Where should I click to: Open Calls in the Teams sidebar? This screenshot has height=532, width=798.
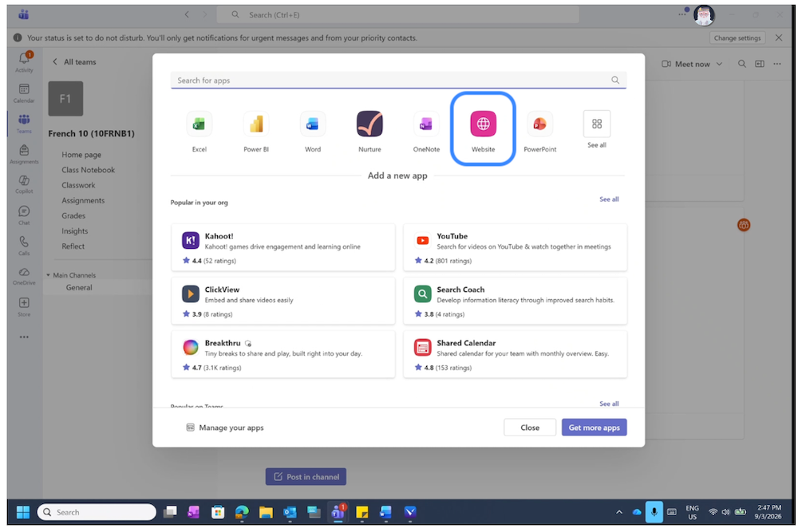24,246
